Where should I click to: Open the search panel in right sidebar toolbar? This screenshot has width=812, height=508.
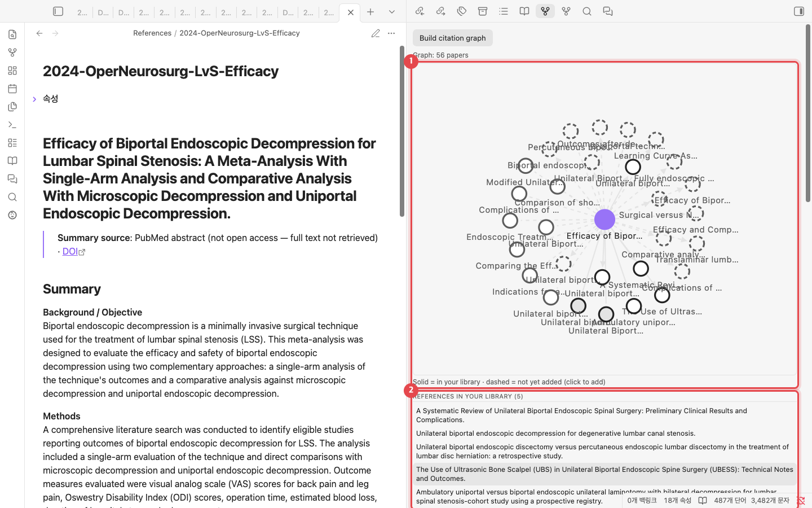pos(587,11)
